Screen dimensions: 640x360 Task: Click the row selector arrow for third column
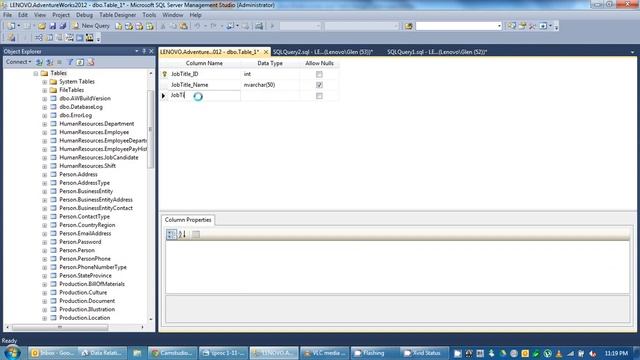163,96
